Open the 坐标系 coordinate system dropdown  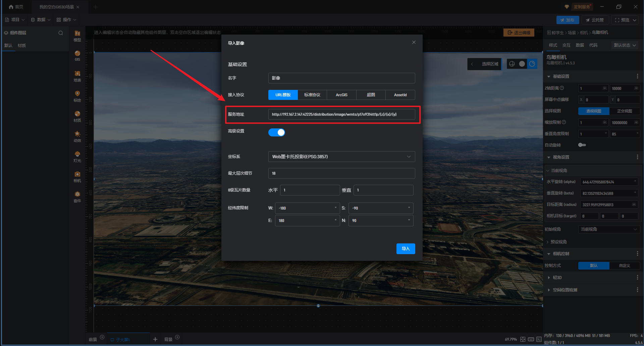341,157
